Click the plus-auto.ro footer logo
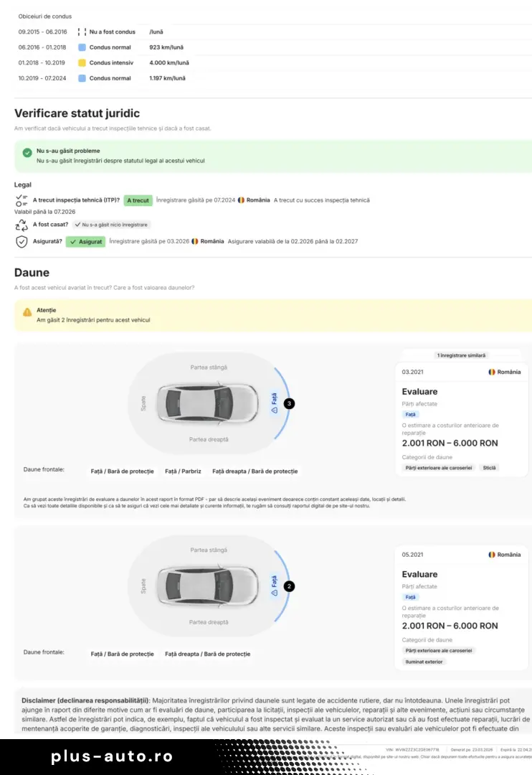Screen dimensions: 532x775 point(112,756)
